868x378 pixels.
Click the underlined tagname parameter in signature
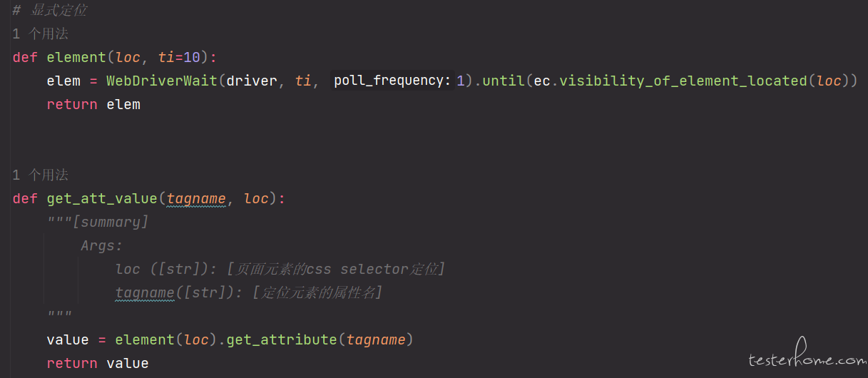[196, 198]
